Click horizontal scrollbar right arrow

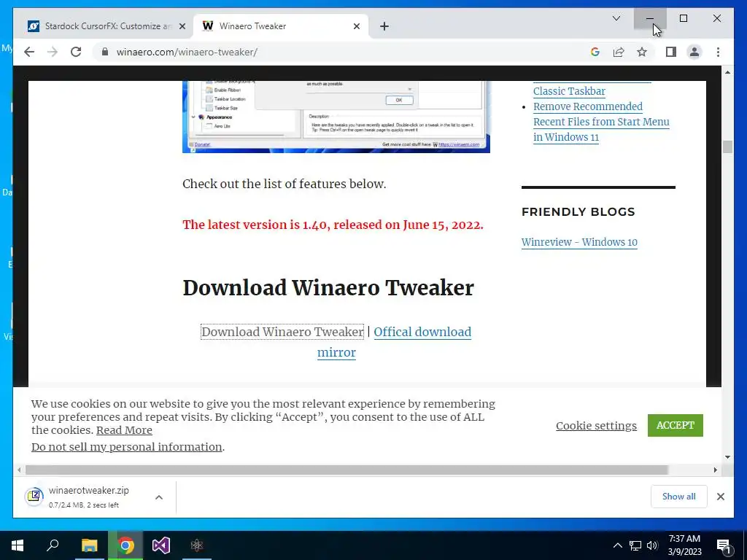715,470
